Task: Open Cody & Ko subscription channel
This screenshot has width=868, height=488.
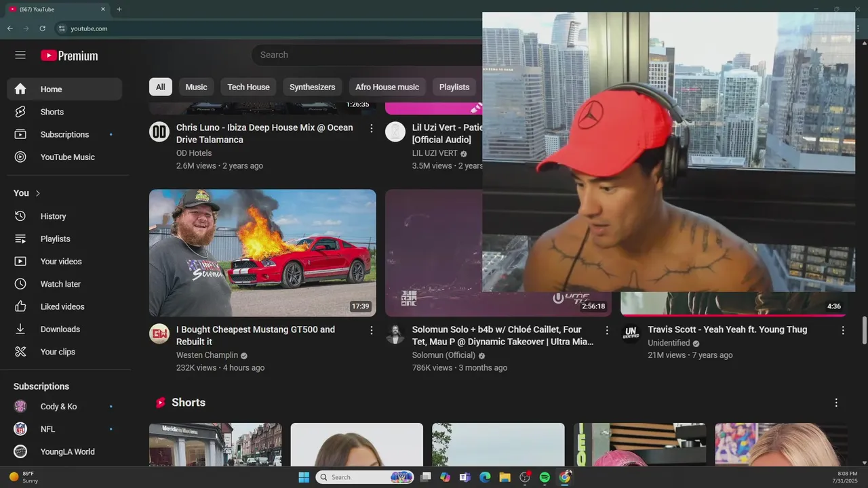Action: (x=64, y=407)
